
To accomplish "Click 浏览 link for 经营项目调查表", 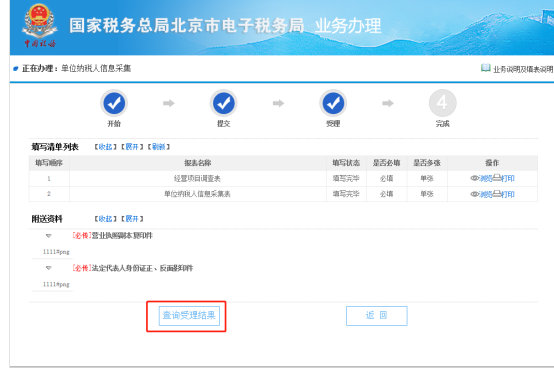I will 485,178.
